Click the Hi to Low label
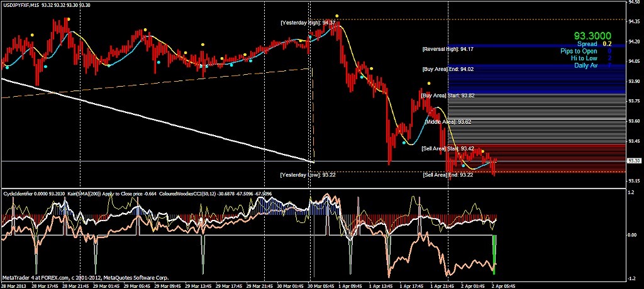The height and width of the screenshot is (289, 644). tap(584, 58)
